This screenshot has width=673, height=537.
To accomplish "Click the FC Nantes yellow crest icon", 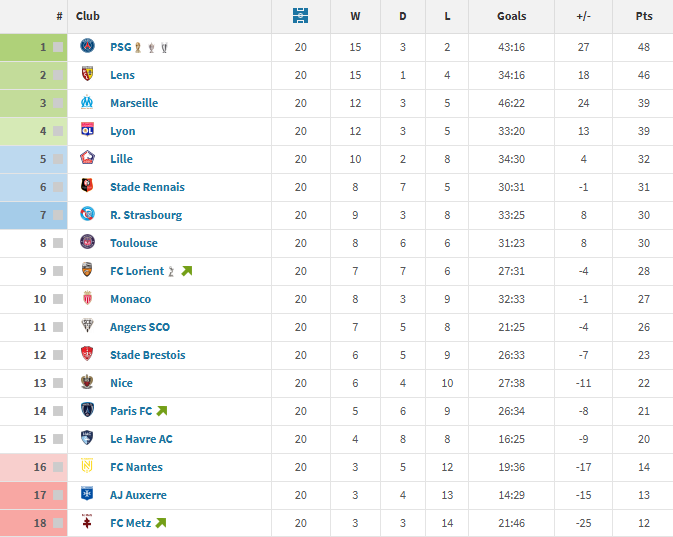I will coord(88,467).
